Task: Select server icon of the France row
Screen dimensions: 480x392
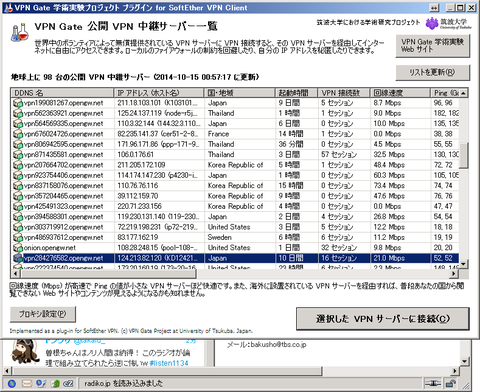Action: click(x=18, y=134)
